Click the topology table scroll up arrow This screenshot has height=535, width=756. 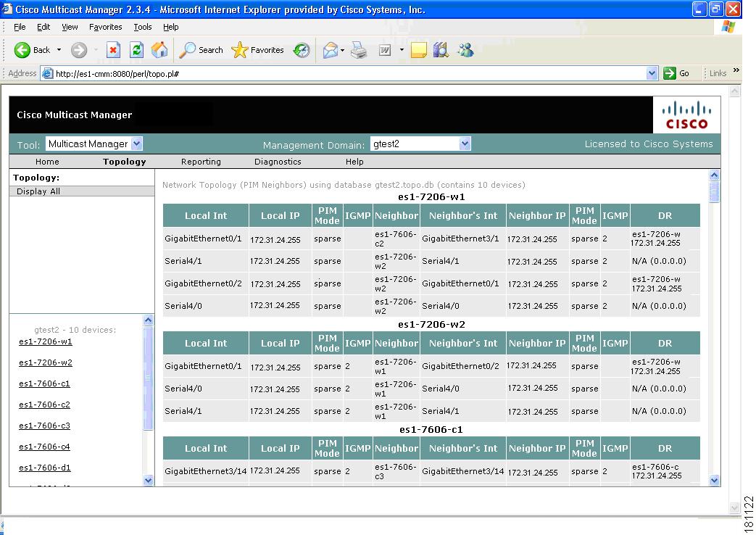point(715,175)
